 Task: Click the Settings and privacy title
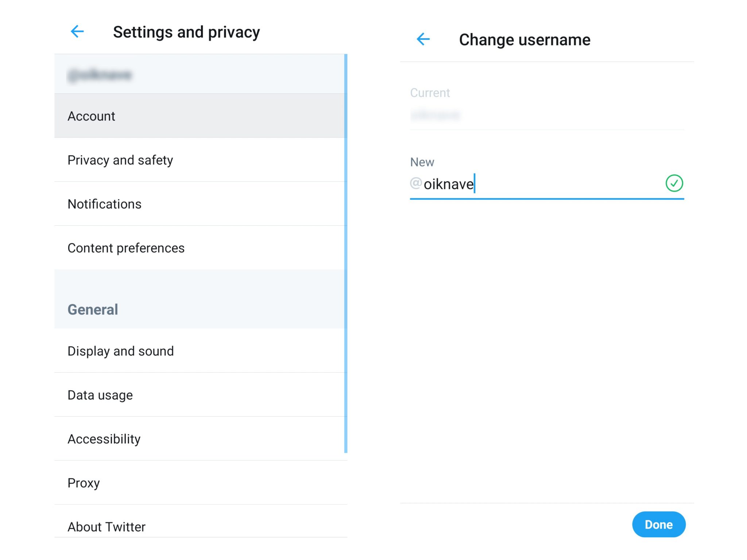(x=187, y=32)
